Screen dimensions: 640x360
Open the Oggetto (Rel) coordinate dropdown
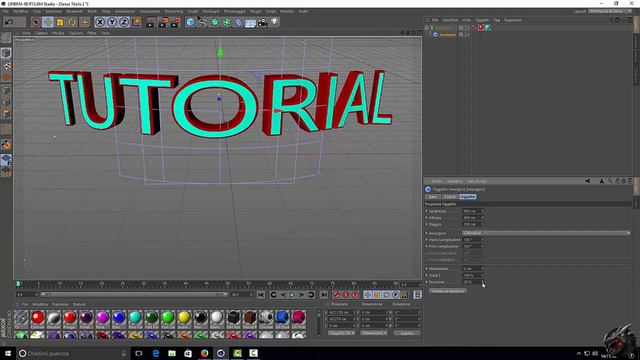[x=342, y=333]
